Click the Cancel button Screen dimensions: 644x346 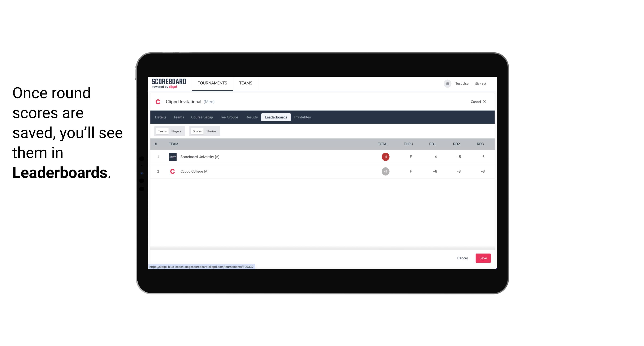[462, 258]
